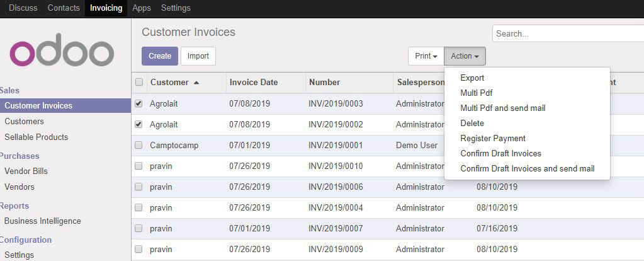
Task: Click Camptocamp customer cell
Action: pos(174,145)
